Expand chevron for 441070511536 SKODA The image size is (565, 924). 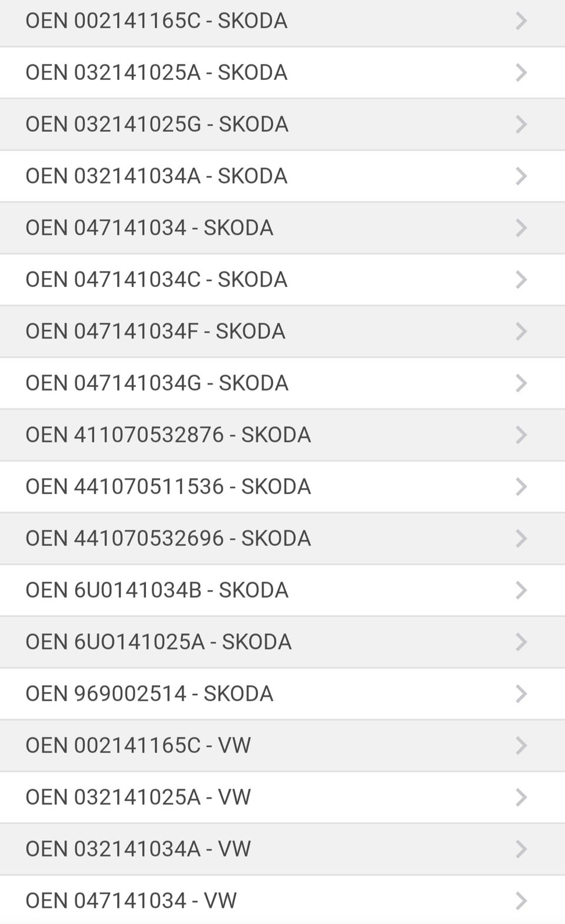(521, 487)
